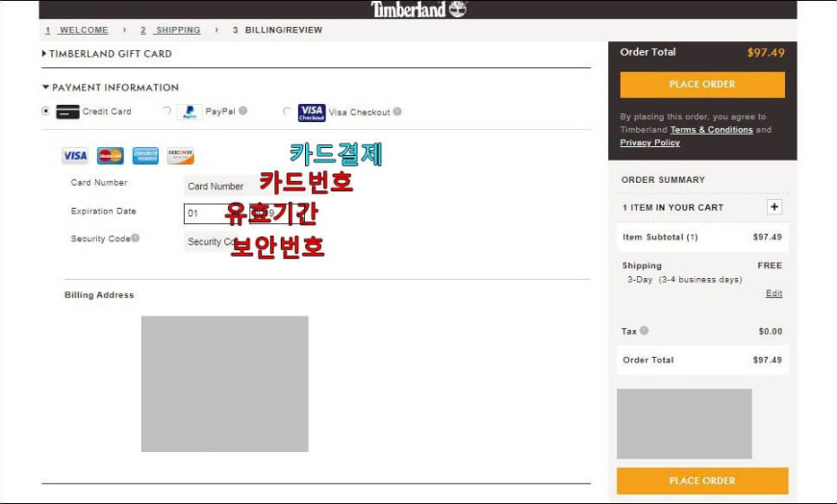
Task: Click the Expiration Date label
Action: click(x=104, y=211)
